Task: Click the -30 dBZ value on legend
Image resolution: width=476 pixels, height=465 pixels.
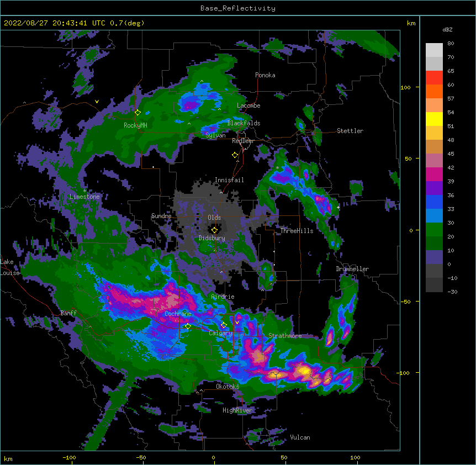Action: (452, 292)
